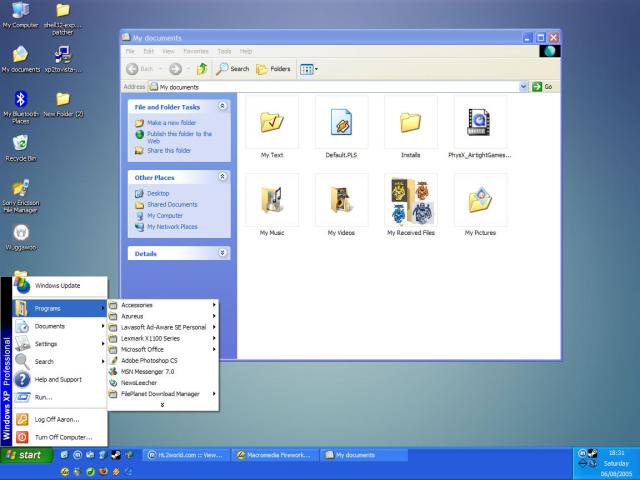Click the Go button

click(x=542, y=87)
